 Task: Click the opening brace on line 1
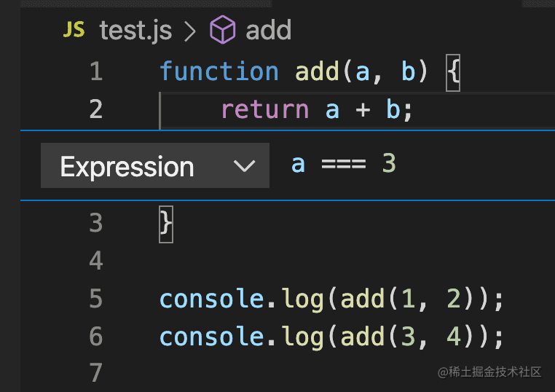pyautogui.click(x=453, y=72)
